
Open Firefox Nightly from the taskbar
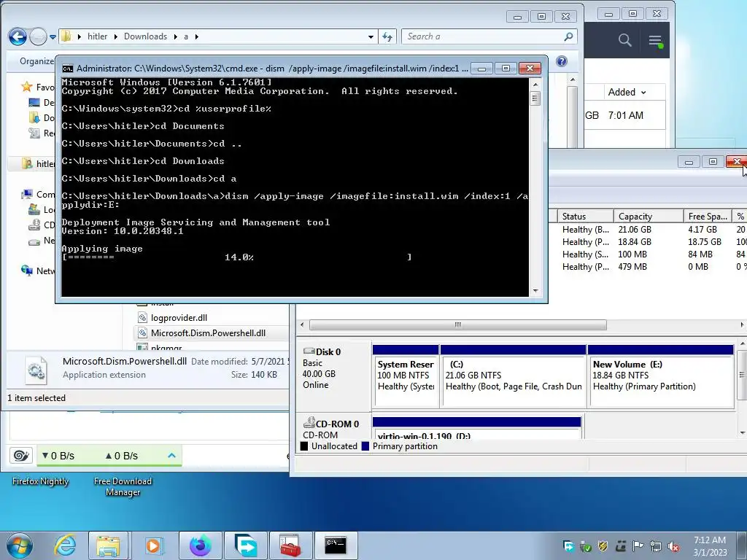201,545
